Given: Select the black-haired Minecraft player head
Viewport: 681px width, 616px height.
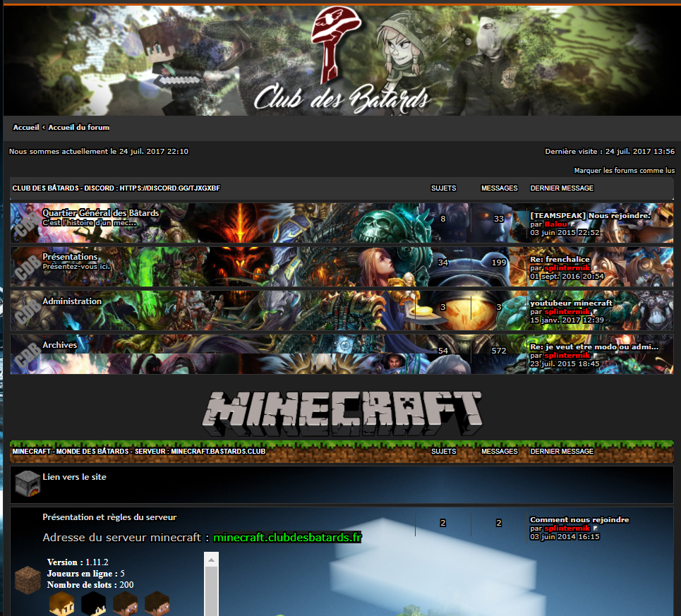Looking at the screenshot, I should [x=93, y=604].
